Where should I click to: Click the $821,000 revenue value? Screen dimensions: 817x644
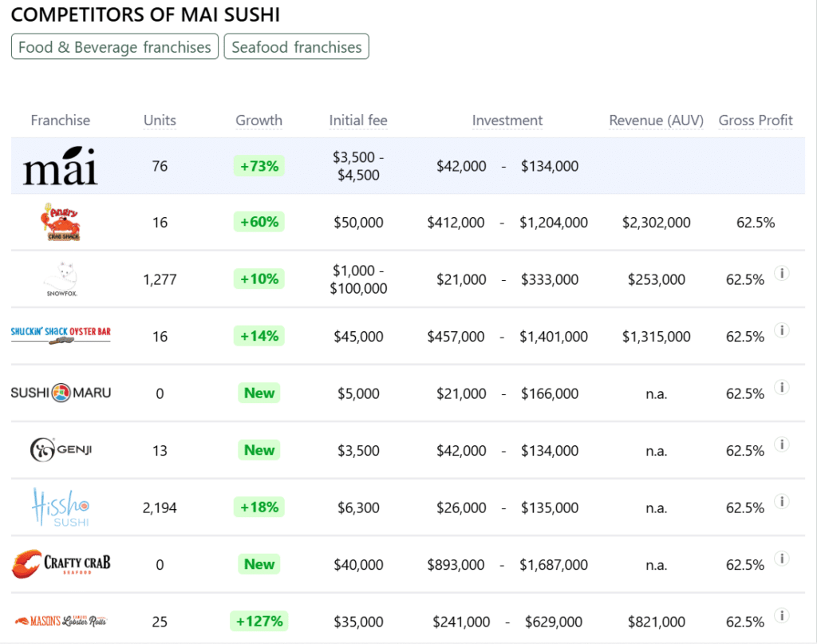[x=657, y=622]
